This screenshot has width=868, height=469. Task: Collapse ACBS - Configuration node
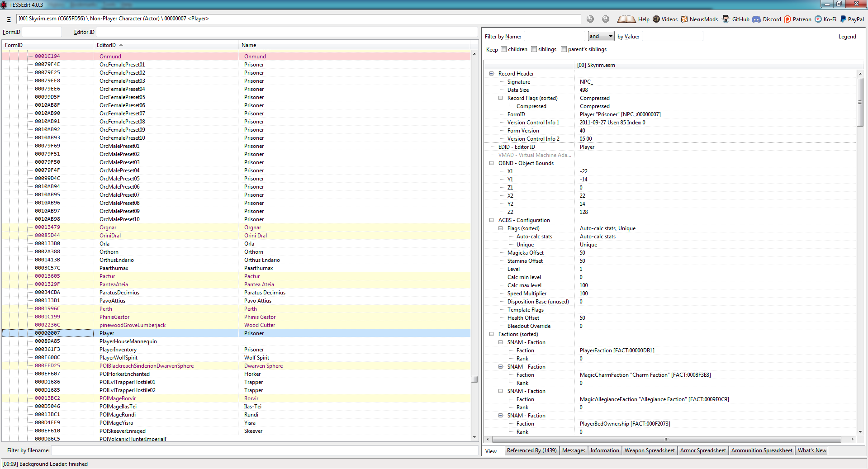coord(492,220)
